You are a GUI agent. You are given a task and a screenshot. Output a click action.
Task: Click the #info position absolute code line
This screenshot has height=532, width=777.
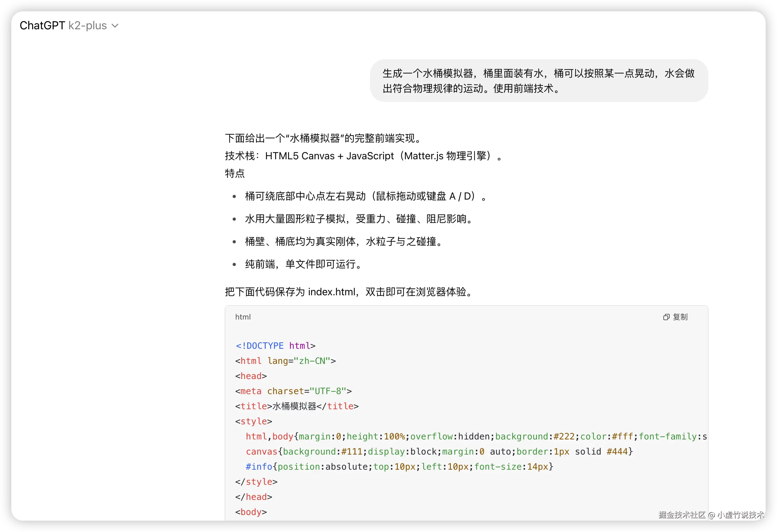point(400,467)
